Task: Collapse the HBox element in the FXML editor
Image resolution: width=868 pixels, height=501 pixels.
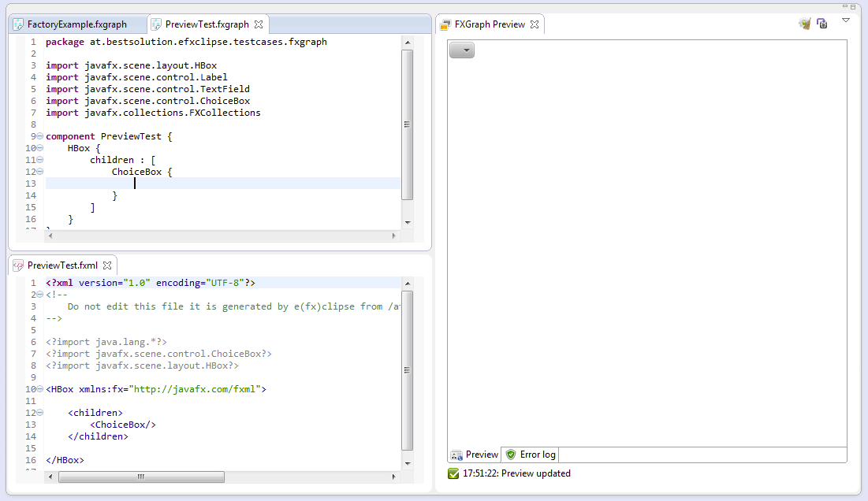Action: click(39, 389)
